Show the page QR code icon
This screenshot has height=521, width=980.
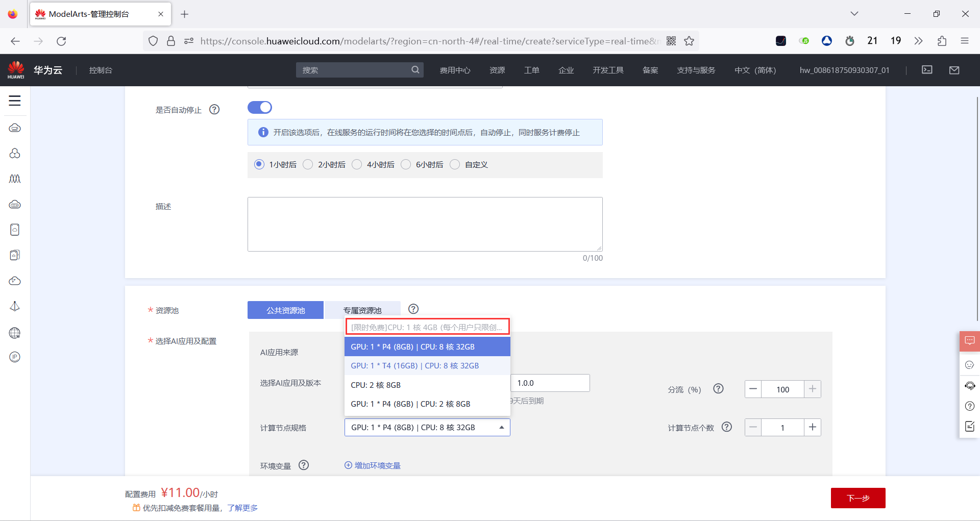coord(671,41)
